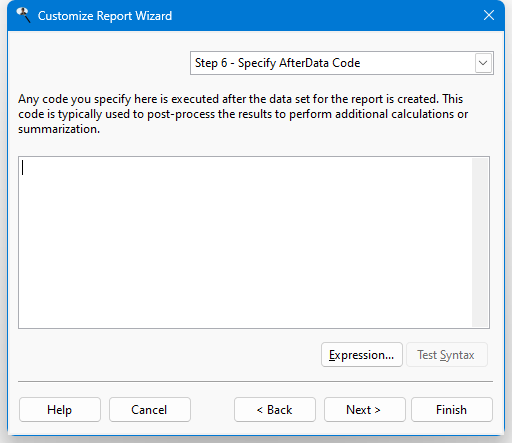512x443 pixels.
Task: Click the wizard hammer icon in title bar
Action: tap(23, 15)
